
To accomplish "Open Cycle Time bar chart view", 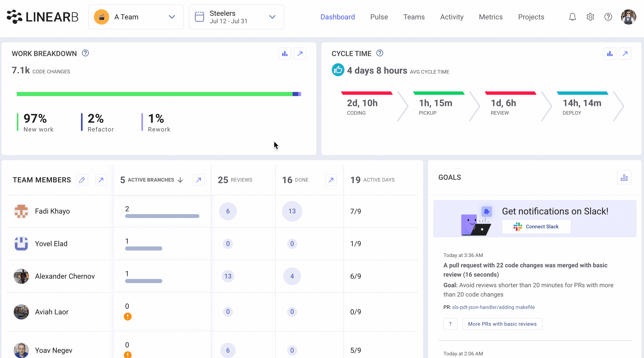I will tap(610, 54).
